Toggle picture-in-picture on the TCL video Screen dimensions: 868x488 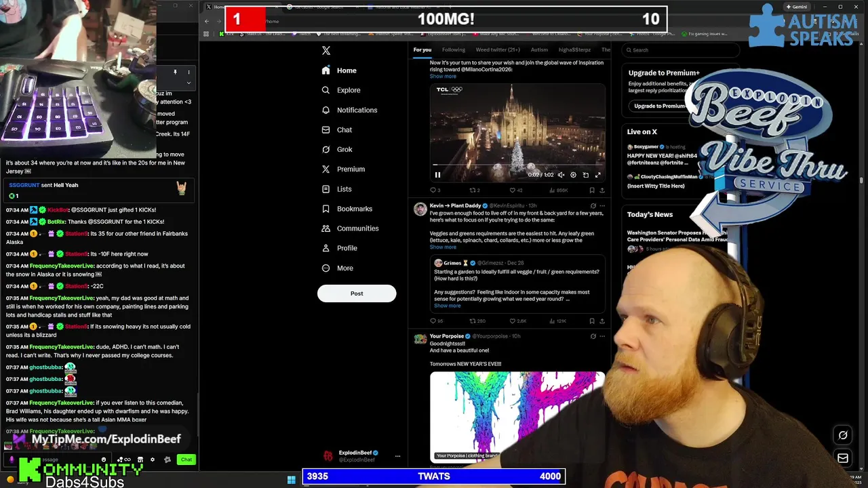586,175
